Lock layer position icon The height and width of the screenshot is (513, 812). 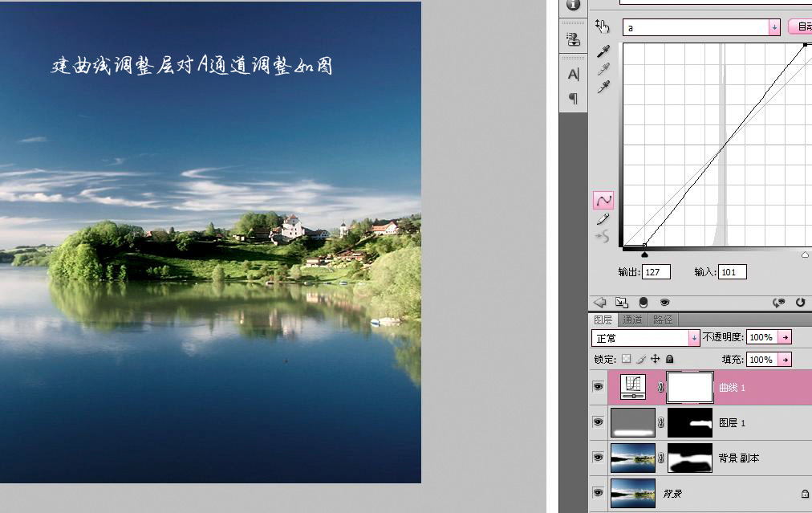[655, 359]
